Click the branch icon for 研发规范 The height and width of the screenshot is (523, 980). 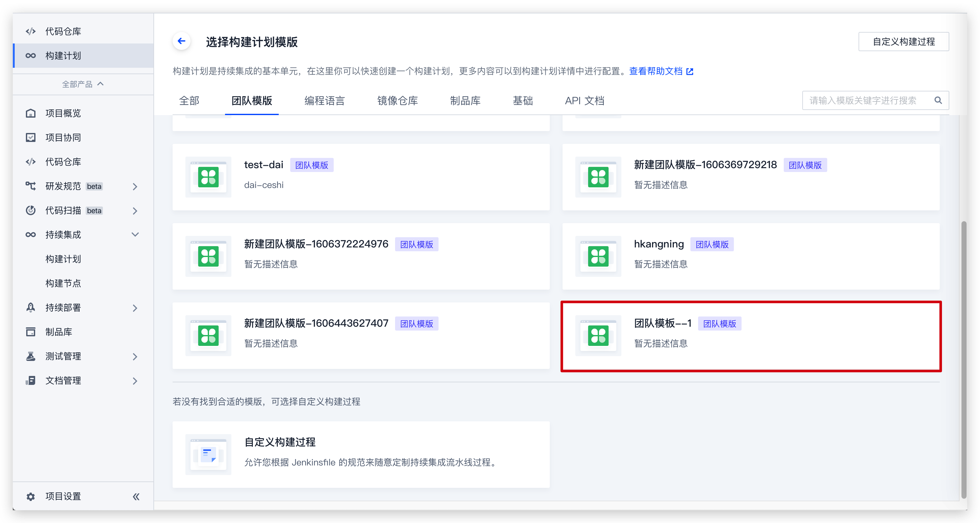(x=31, y=186)
